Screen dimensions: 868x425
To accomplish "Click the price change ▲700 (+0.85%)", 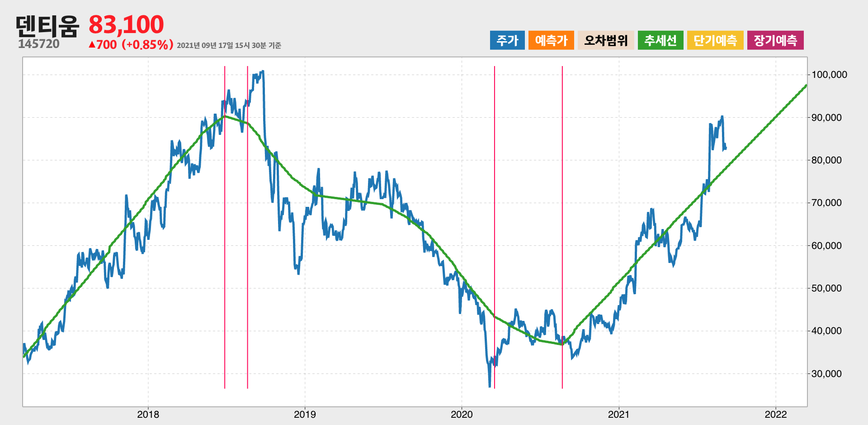I will tap(131, 44).
